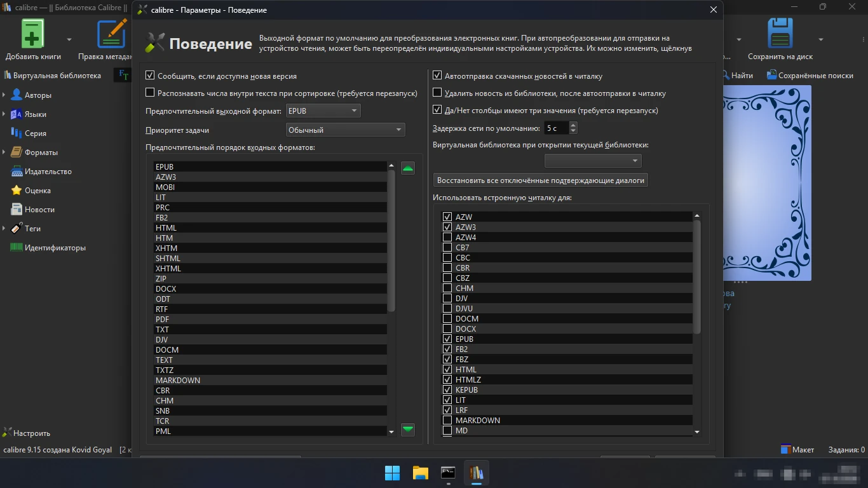Open the virtual library on open dropdown
The image size is (868, 488).
tap(593, 161)
